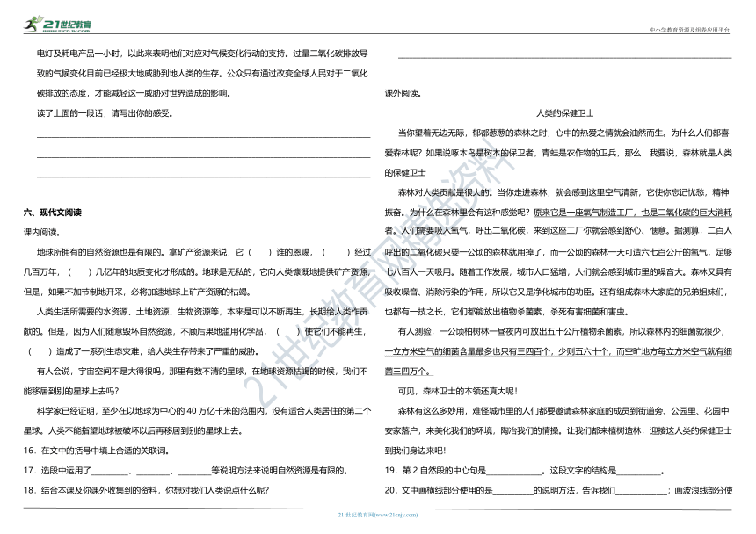Click the line starting 电灯及耗电产品一小时
Screen dimensions: 756x534
point(202,54)
